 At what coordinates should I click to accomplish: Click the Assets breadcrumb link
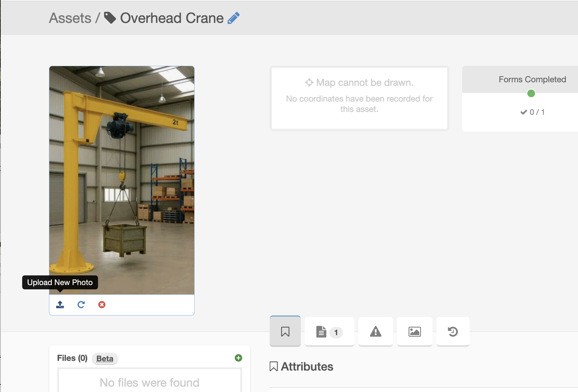click(x=70, y=18)
